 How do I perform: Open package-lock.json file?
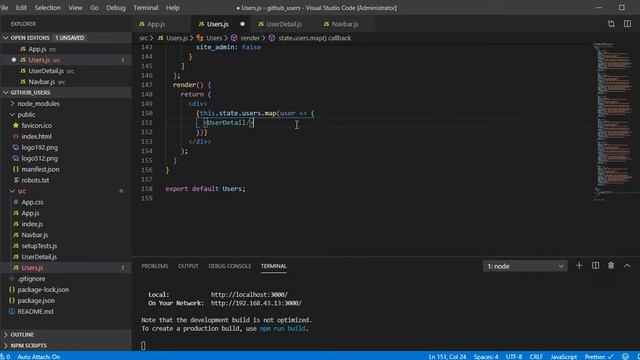(x=43, y=289)
